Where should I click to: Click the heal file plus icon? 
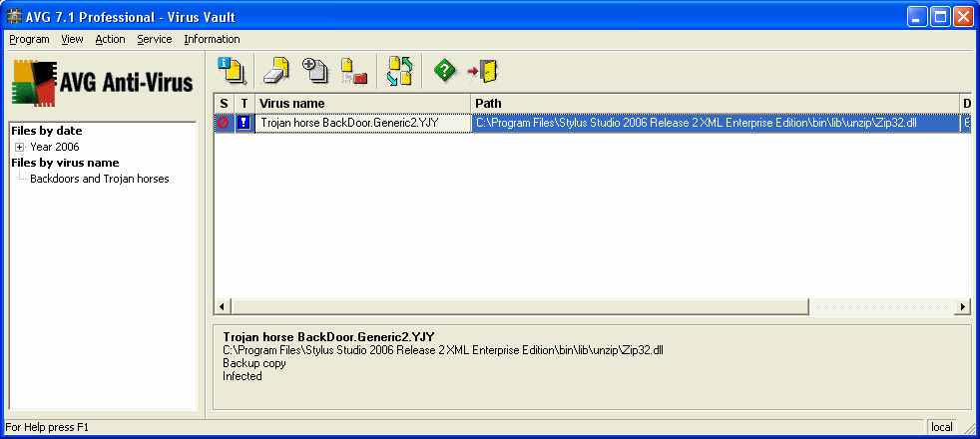(315, 70)
